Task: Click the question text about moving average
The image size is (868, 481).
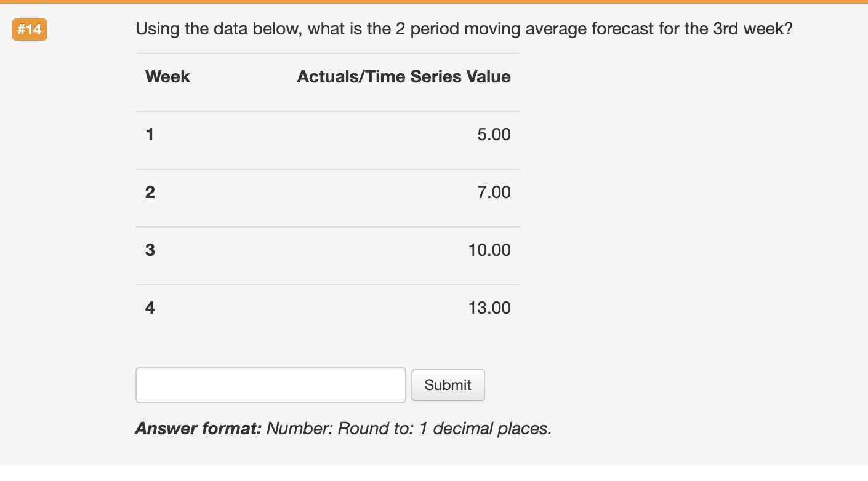Action: [464, 28]
